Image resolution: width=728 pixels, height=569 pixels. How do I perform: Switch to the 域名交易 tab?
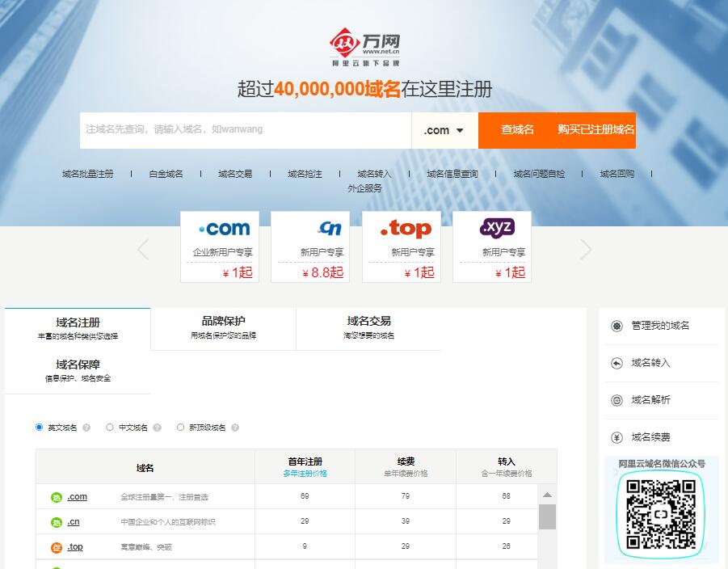pyautogui.click(x=368, y=327)
